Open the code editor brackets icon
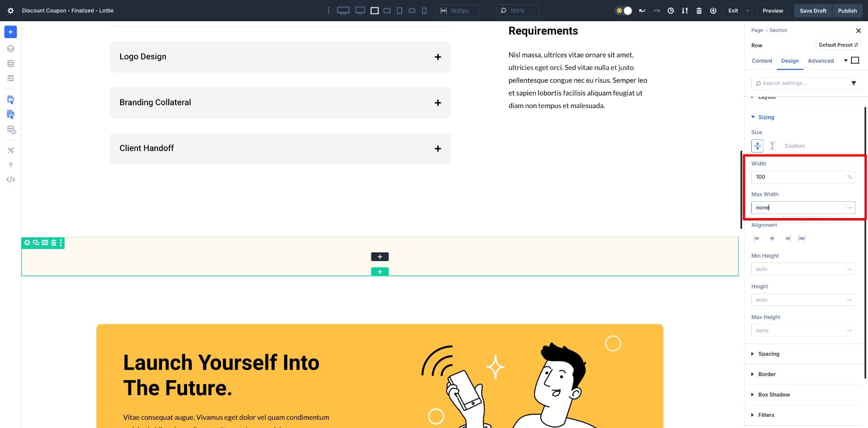868x428 pixels. (11, 179)
